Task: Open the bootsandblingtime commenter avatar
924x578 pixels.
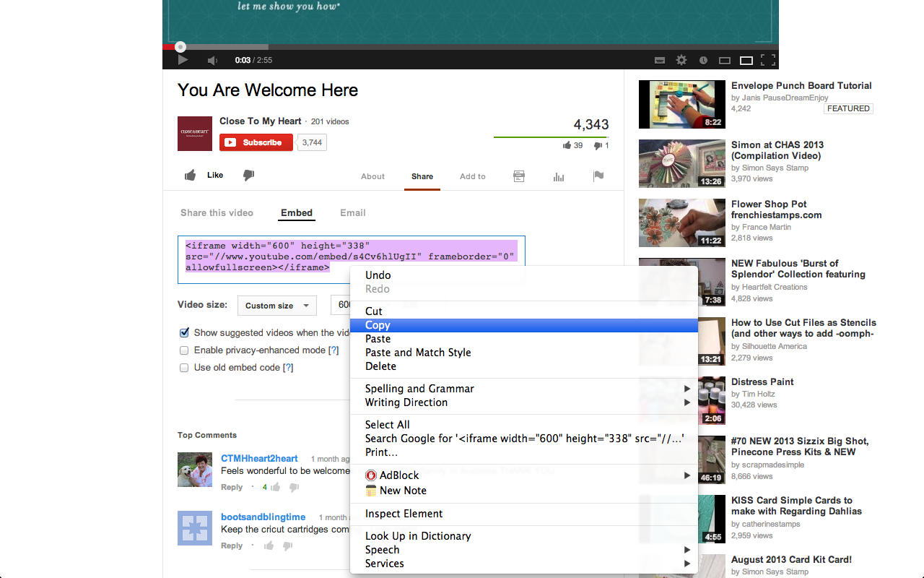Action: click(195, 528)
